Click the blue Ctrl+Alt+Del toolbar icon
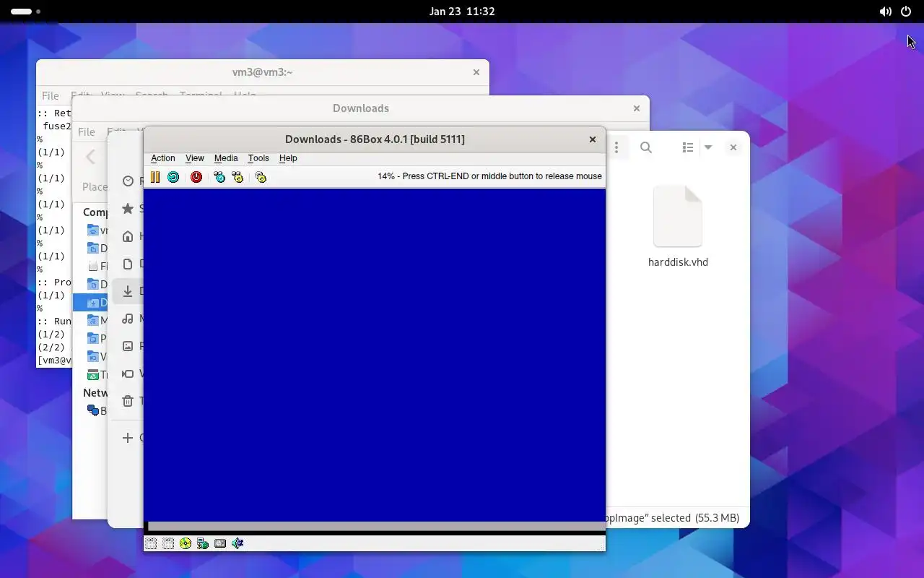The width and height of the screenshot is (924, 578). pyautogui.click(x=219, y=177)
